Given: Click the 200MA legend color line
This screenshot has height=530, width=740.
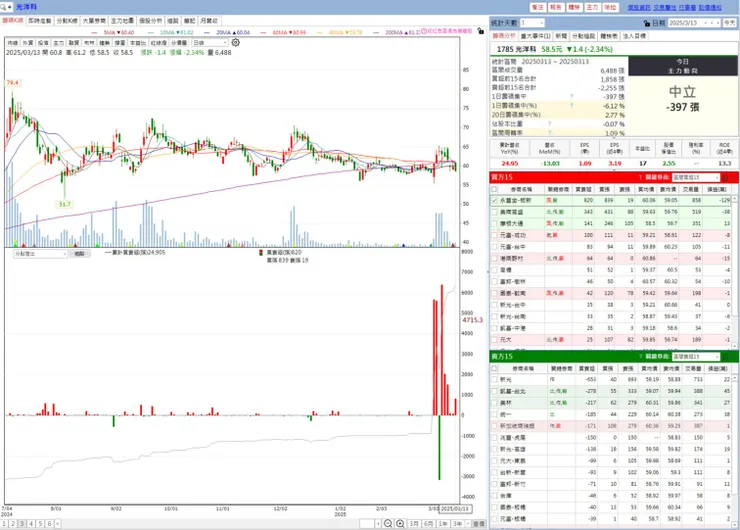Looking at the screenshot, I should (376, 33).
